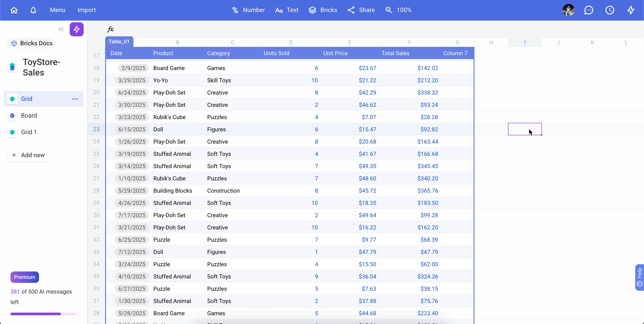Click the Import button

(87, 10)
